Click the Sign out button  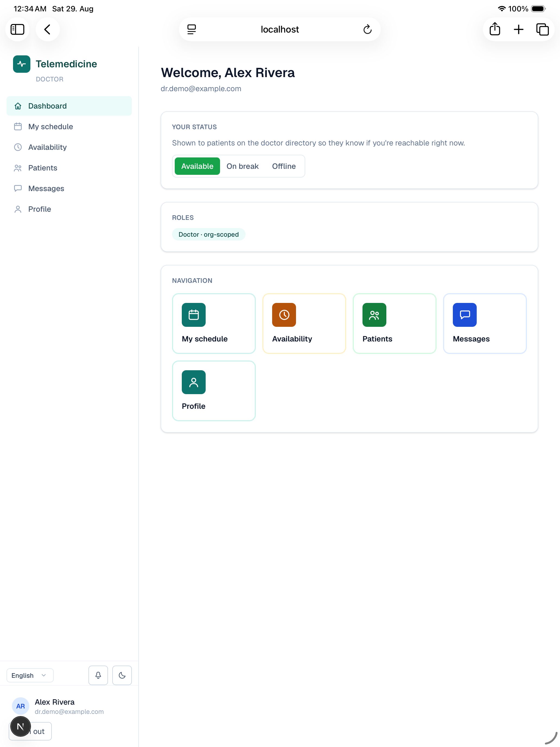[x=30, y=731]
